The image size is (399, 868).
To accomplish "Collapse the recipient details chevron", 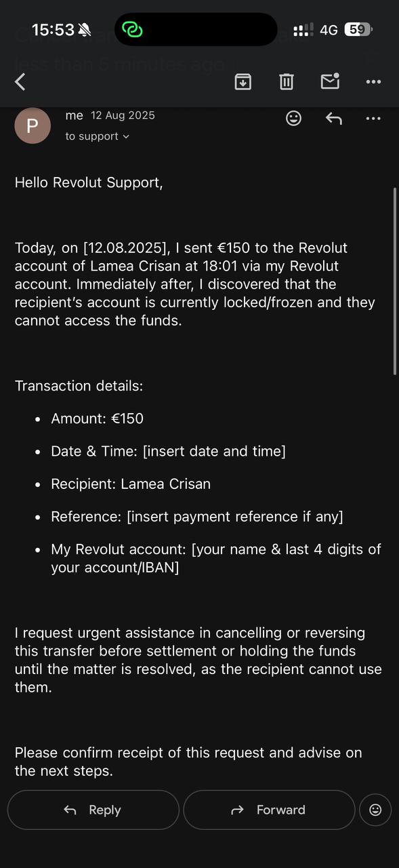I will 125,137.
